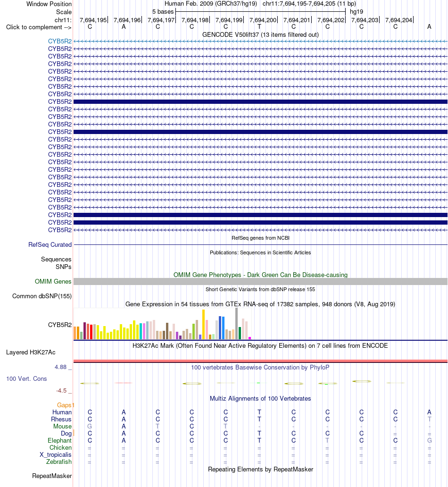The height and width of the screenshot is (487, 448).
Task: Click the Publications: Sequences in Scientific Articles title
Action: 260,252
